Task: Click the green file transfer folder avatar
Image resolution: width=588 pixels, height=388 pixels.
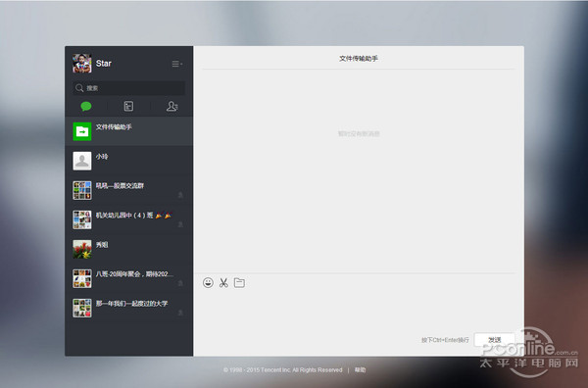Action: [82, 131]
